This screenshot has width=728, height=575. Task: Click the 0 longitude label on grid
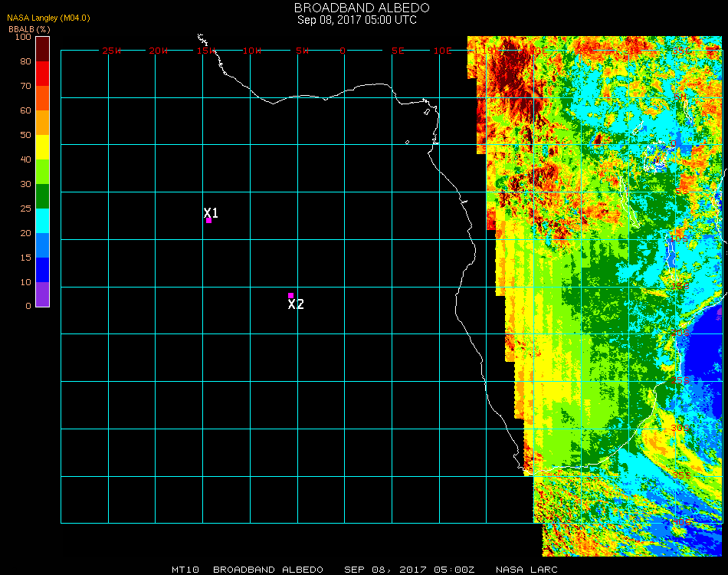[343, 51]
